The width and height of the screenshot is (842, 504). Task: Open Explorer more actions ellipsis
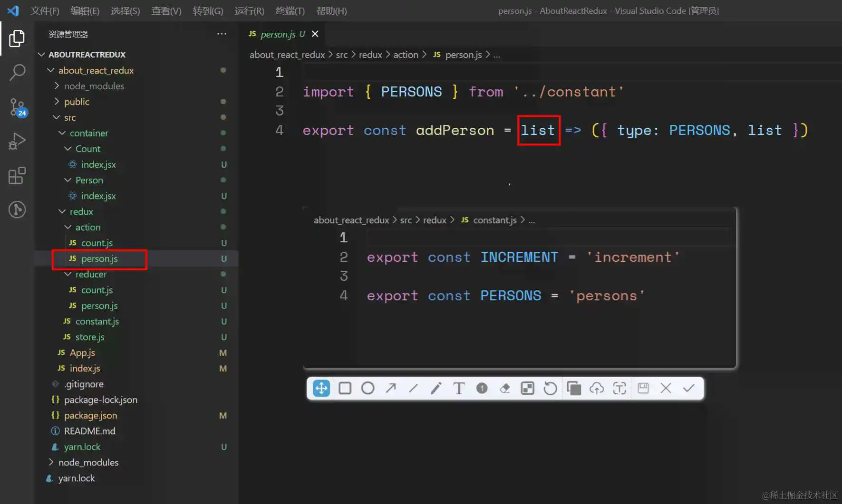click(x=222, y=34)
